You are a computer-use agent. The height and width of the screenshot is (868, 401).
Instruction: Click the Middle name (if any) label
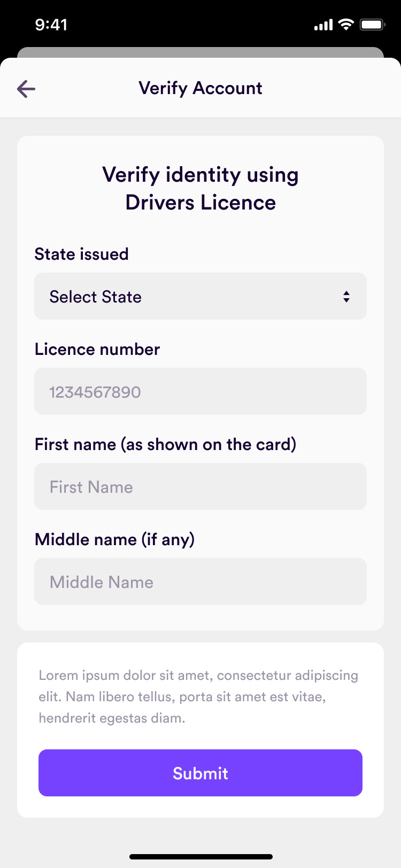[x=114, y=540]
